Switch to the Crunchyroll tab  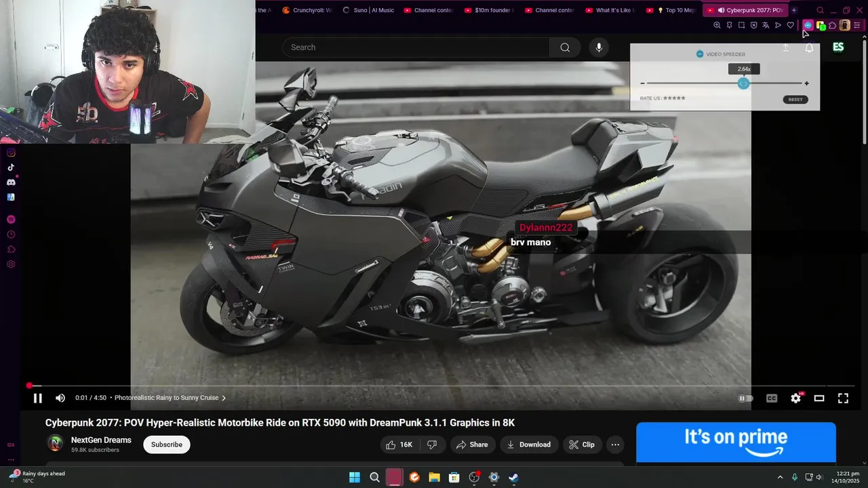(307, 10)
